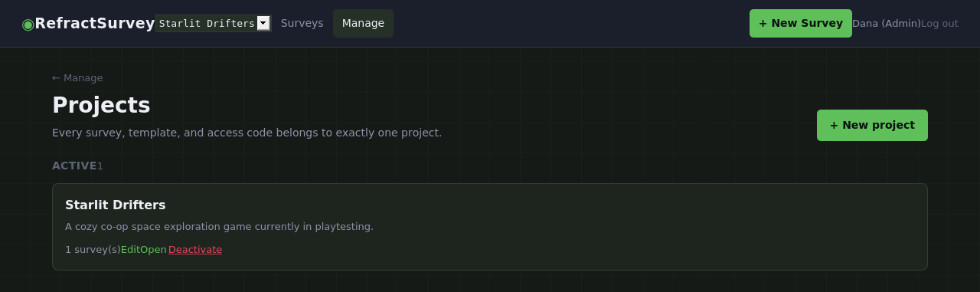Select the Manage nav tab
980x292 pixels.
363,23
